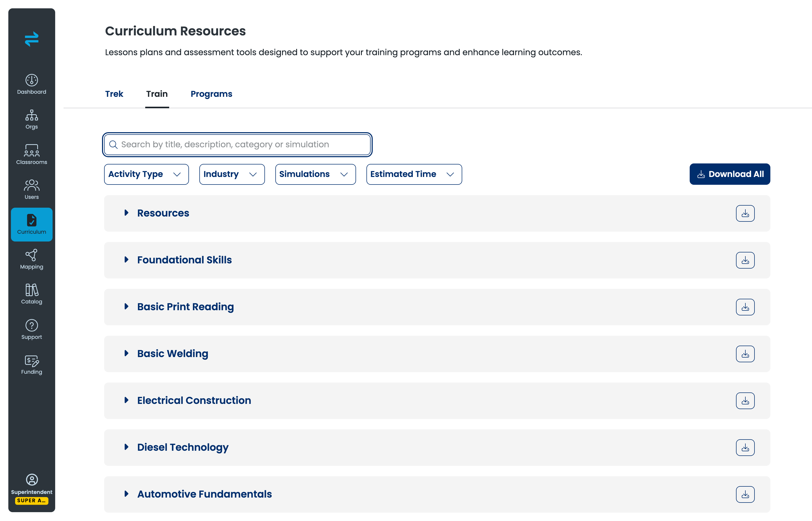Open the Support page
The image size is (812, 521).
(31, 329)
